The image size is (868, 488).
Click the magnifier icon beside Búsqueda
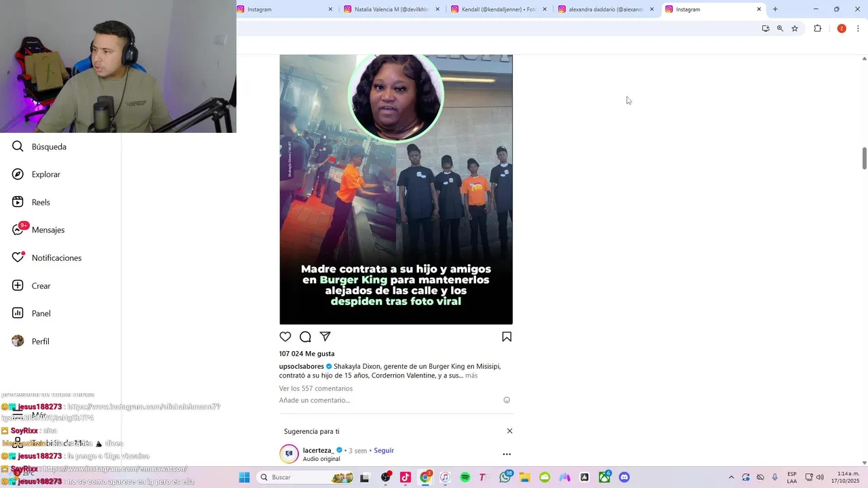(18, 146)
